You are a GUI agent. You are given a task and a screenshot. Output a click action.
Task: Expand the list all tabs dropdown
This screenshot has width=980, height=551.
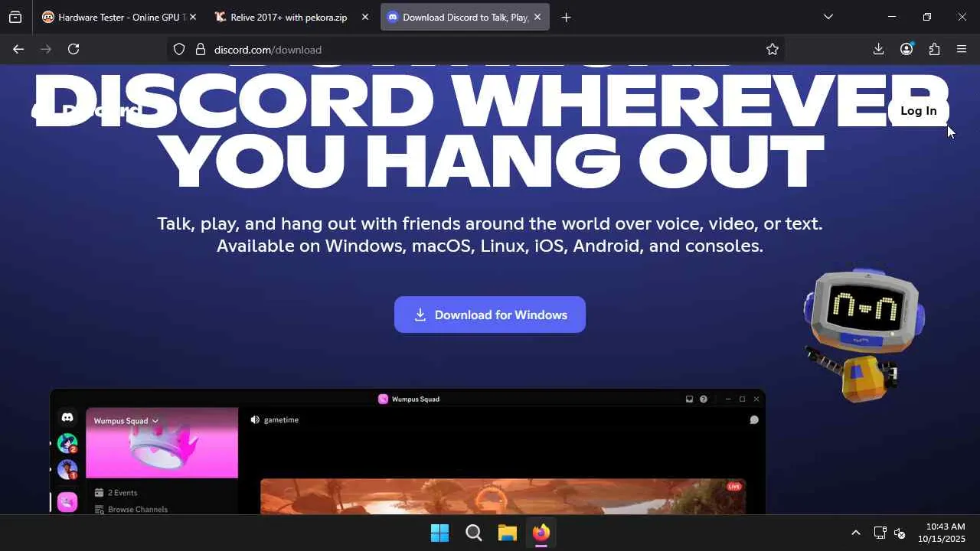[828, 17]
